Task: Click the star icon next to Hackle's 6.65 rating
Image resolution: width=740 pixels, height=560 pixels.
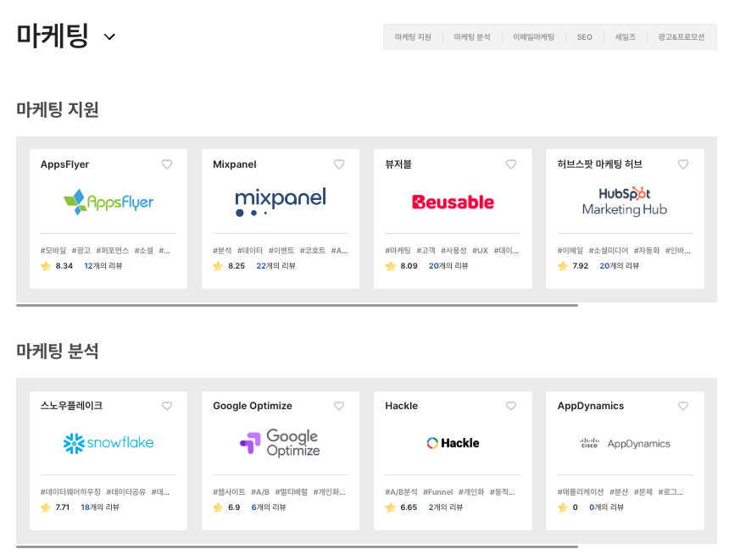Action: [x=391, y=507]
